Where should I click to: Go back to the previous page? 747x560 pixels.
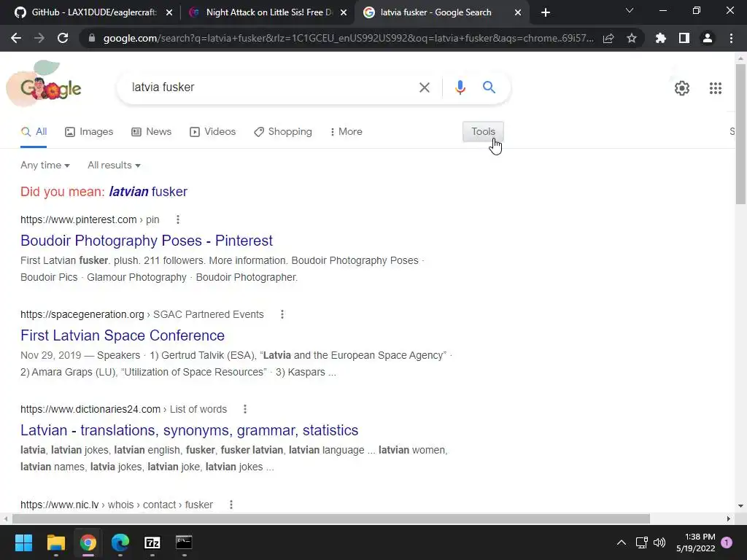click(x=16, y=38)
